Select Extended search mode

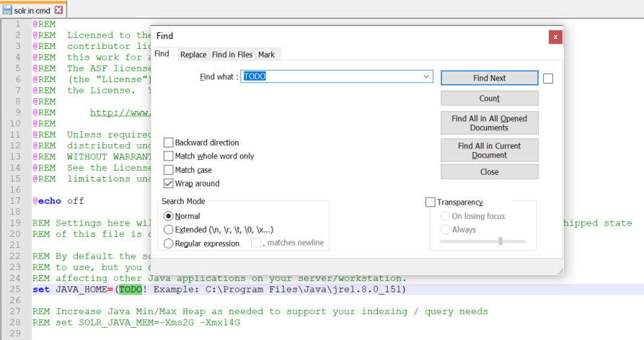169,230
